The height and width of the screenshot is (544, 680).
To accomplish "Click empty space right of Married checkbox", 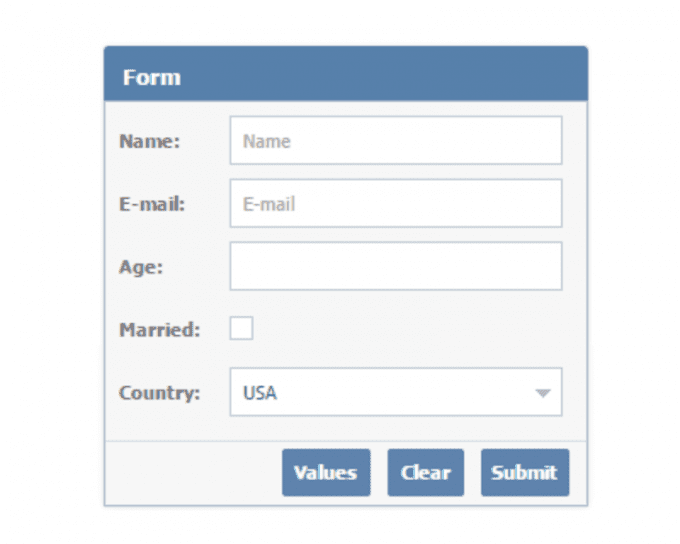I will [x=400, y=329].
